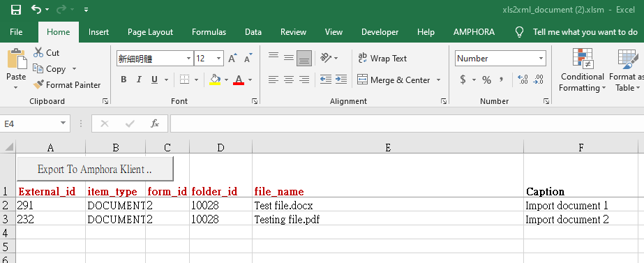Open the Data ribbon tab
The width and height of the screenshot is (644, 263).
coord(253,32)
